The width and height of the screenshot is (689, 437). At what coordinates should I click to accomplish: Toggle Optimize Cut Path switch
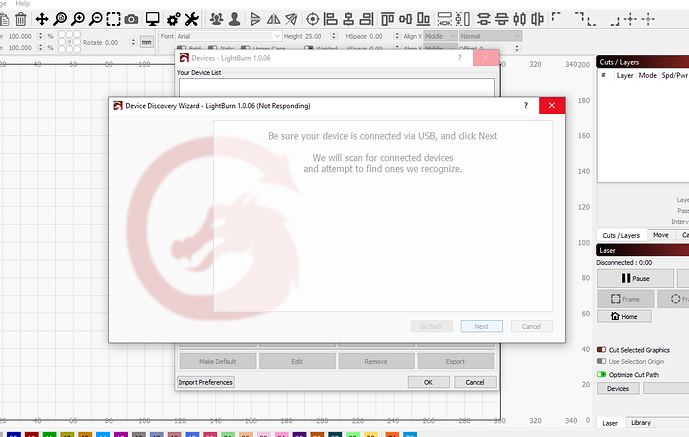pos(601,374)
